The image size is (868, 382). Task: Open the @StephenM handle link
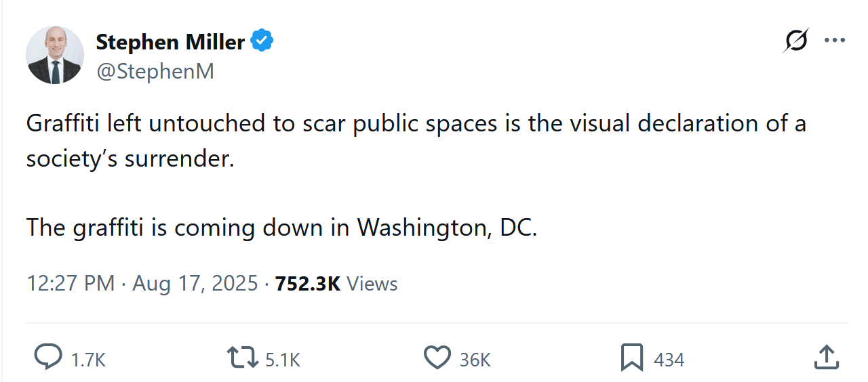tap(155, 71)
